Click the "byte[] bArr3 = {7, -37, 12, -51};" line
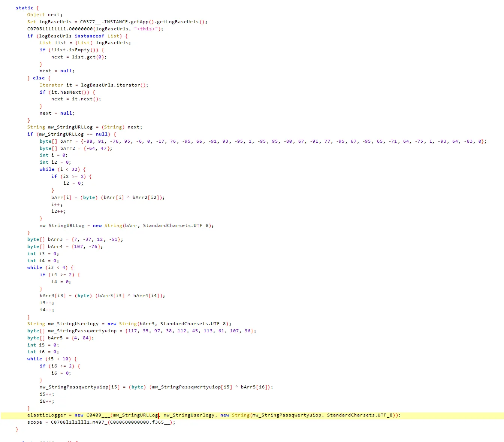 tap(75, 239)
